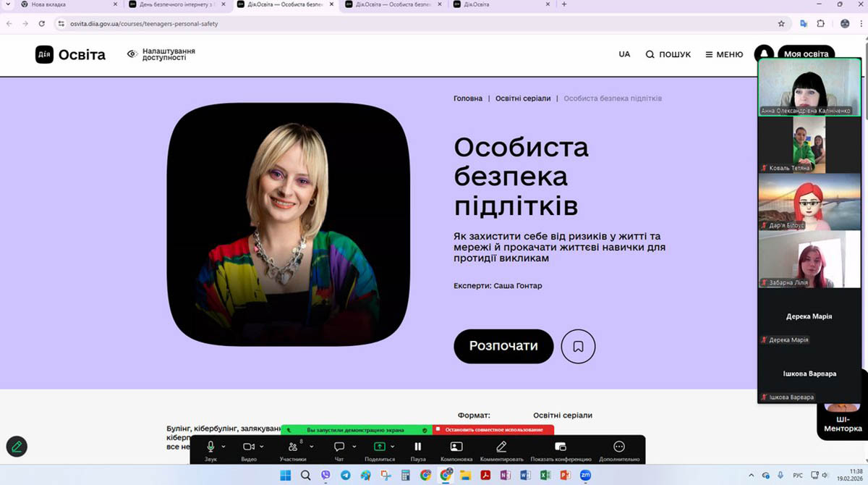Image resolution: width=868 pixels, height=485 pixels.
Task: Bookmark the course with the save icon
Action: 578,346
